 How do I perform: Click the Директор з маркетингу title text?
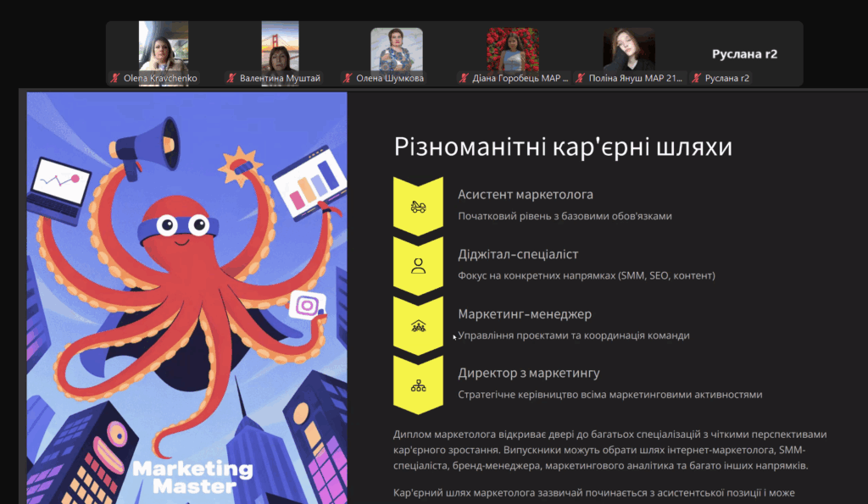coord(529,373)
